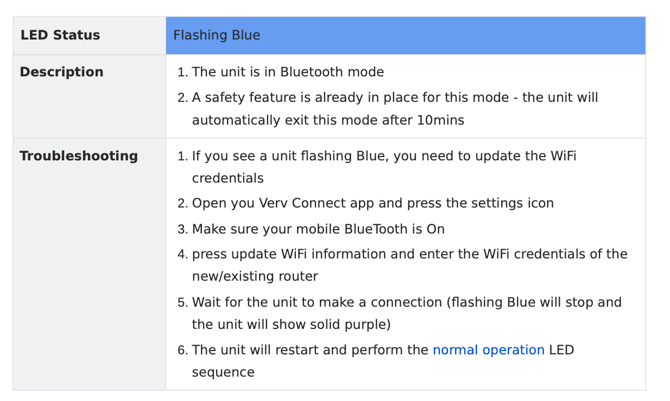The height and width of the screenshot is (401, 670).
Task: Click the Flashing Blue status cell
Action: click(405, 35)
